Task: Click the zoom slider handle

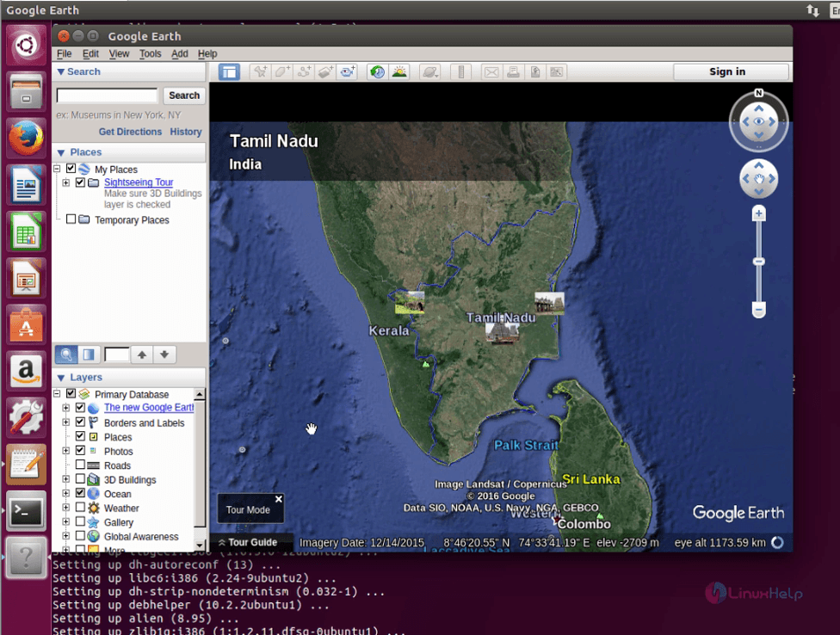Action: (758, 262)
